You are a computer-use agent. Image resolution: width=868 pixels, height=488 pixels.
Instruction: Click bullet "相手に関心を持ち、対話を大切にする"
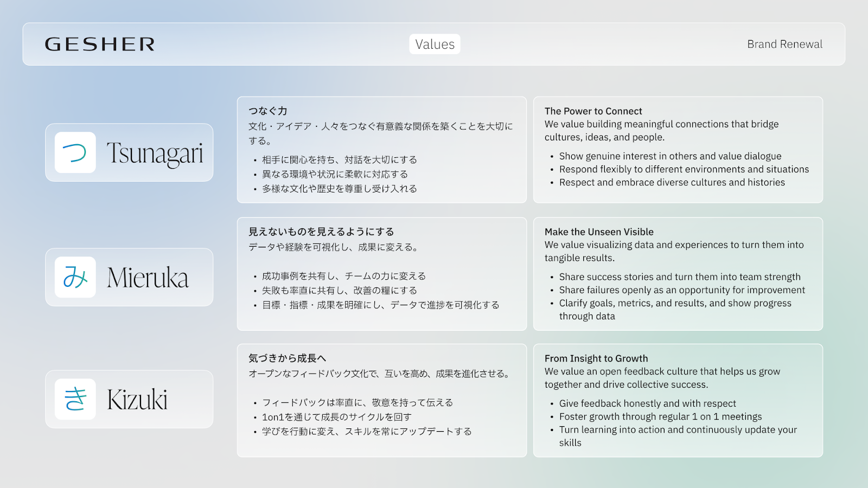(340, 159)
